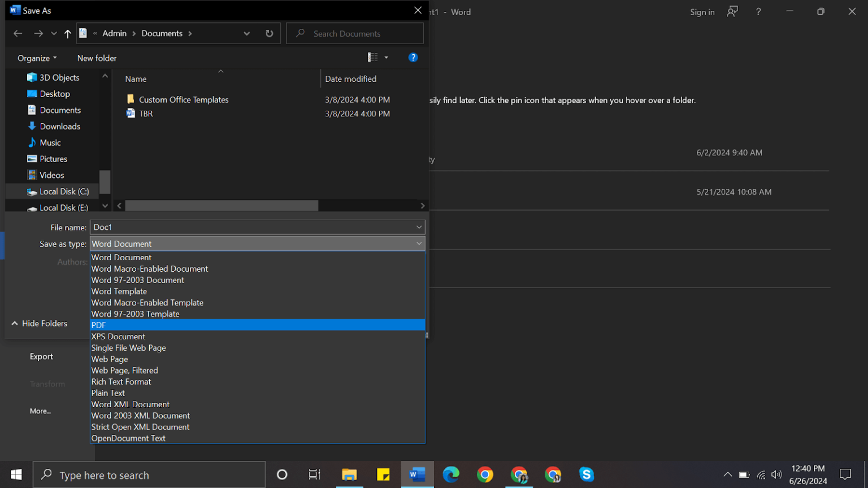Create a new folder

(96, 58)
